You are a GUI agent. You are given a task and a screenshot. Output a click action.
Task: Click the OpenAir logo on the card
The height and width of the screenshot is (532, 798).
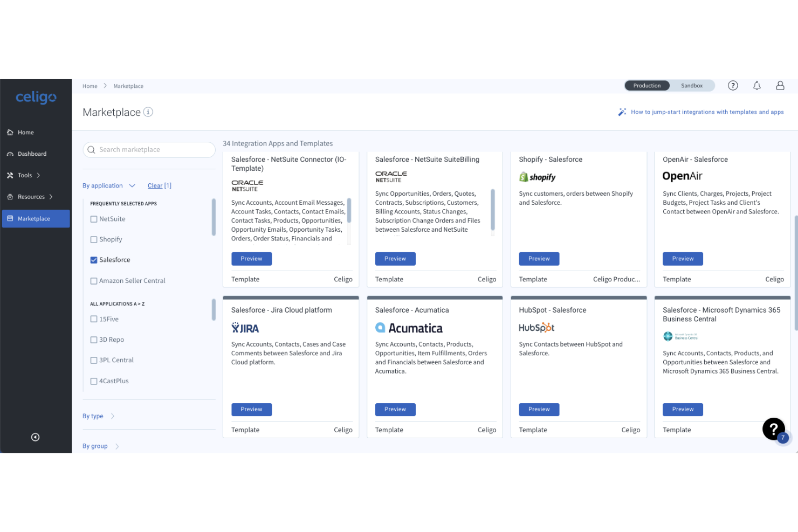point(682,176)
